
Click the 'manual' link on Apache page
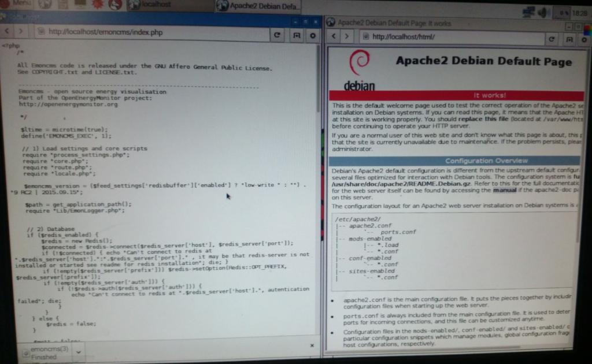click(504, 190)
